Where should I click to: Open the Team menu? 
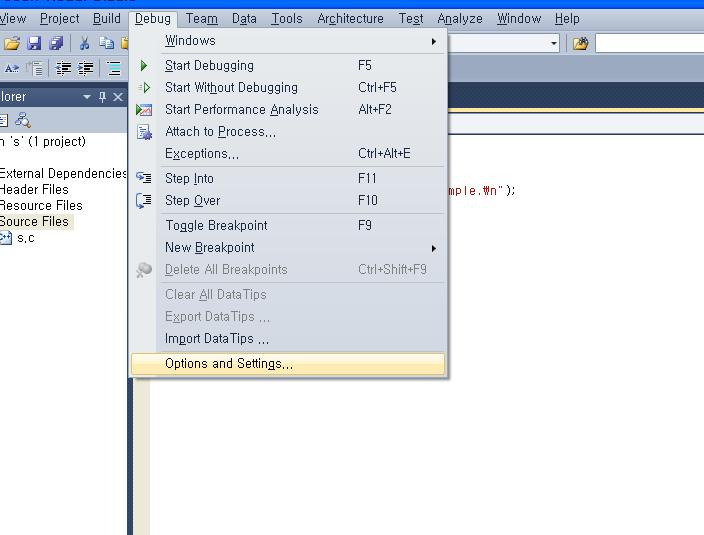pos(202,19)
